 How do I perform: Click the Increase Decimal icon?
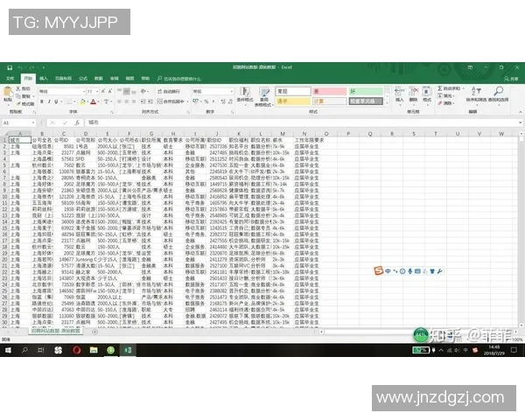(223, 101)
